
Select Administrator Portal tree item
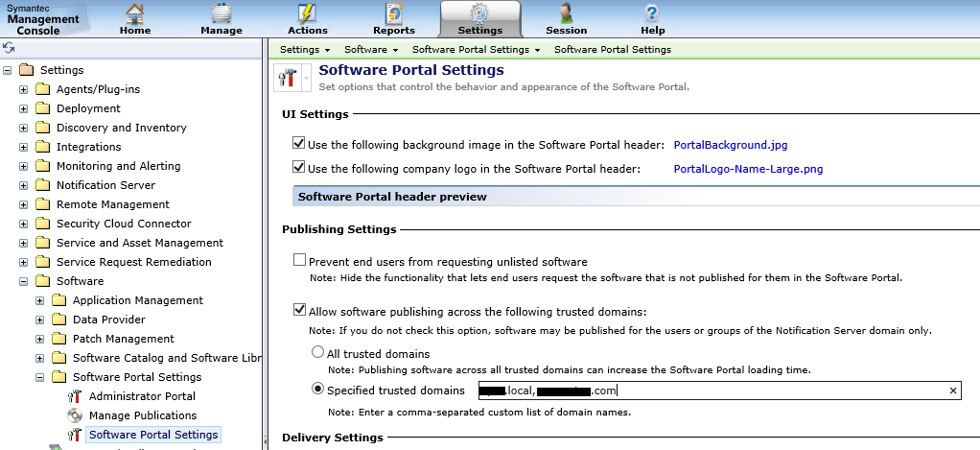point(142,396)
